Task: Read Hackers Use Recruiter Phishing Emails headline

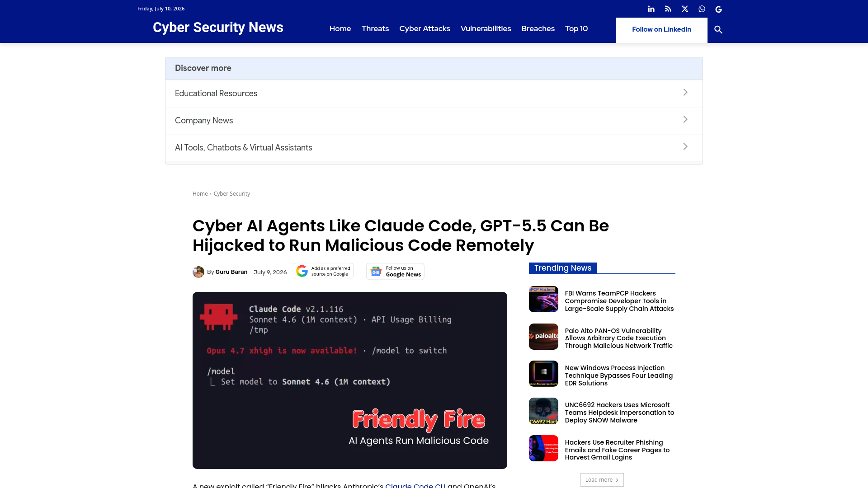Action: tap(617, 450)
